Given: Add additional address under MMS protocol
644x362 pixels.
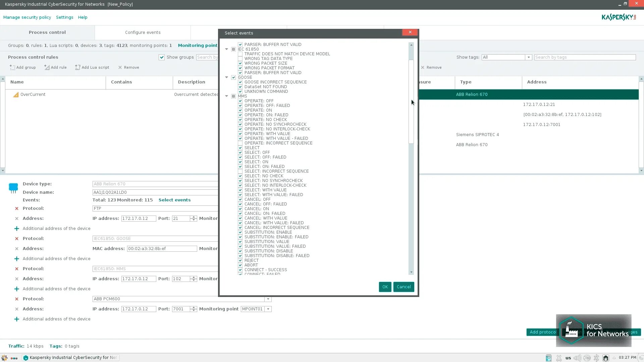Looking at the screenshot, I should pos(16,289).
